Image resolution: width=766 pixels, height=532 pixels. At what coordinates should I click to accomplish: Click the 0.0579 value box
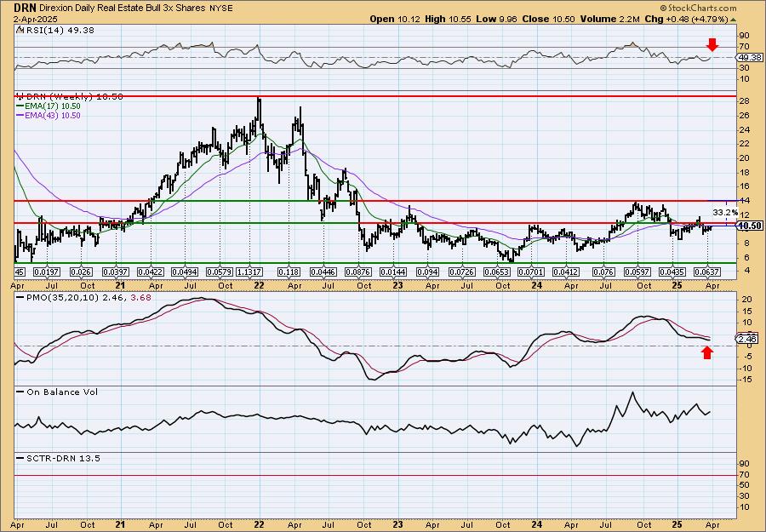220,272
